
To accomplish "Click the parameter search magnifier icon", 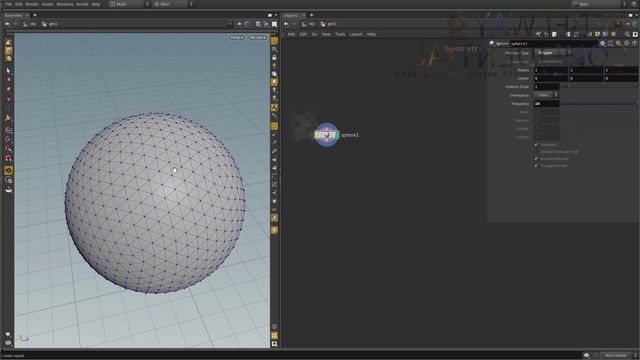I will 619,43.
